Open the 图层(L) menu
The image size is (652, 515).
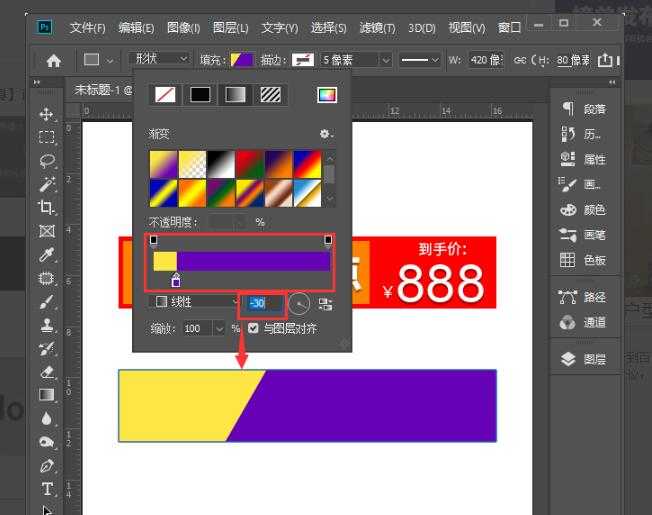tap(231, 27)
